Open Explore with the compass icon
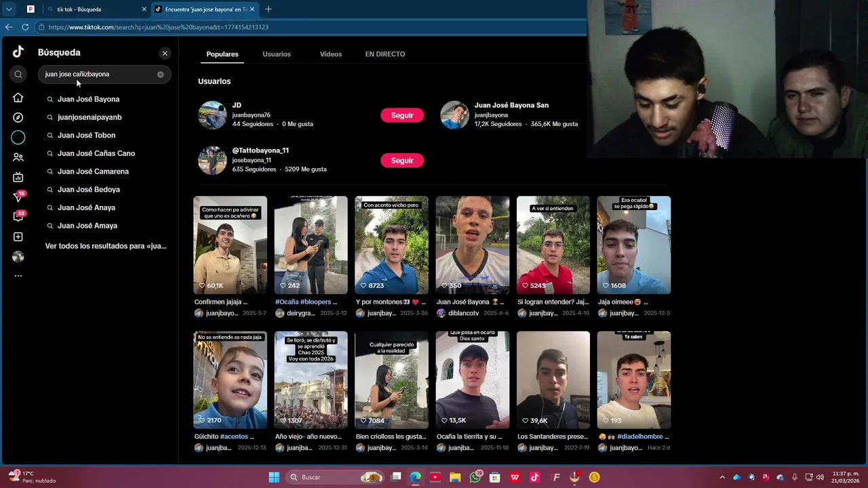Screen dimensions: 868x488 coord(18,117)
